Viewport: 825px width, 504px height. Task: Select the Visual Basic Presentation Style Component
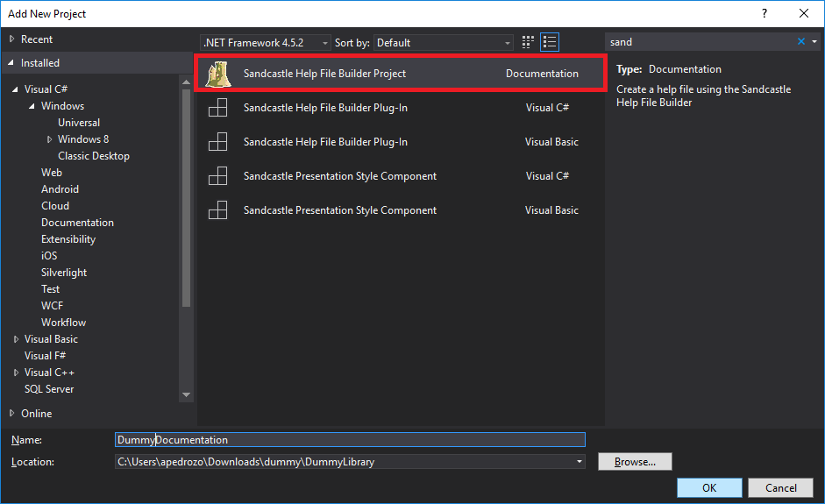pos(400,210)
